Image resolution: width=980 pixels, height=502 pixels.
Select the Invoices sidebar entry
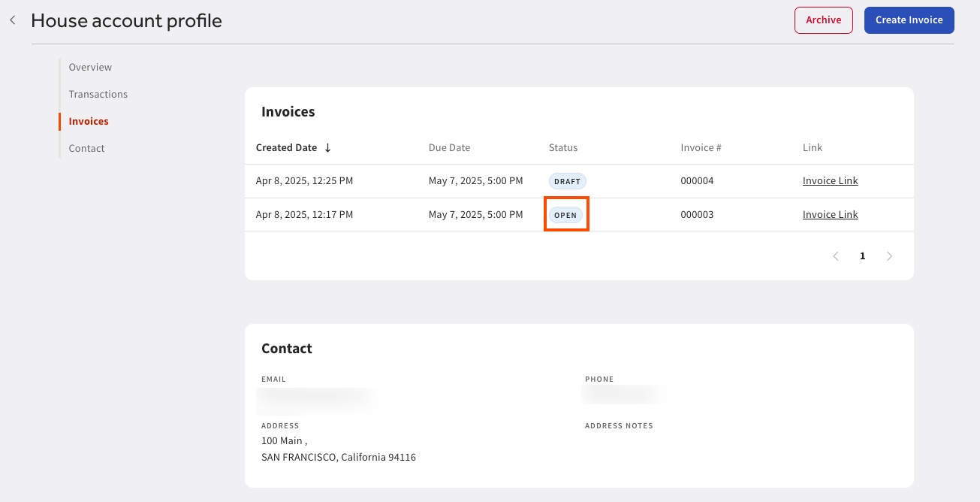pyautogui.click(x=88, y=121)
